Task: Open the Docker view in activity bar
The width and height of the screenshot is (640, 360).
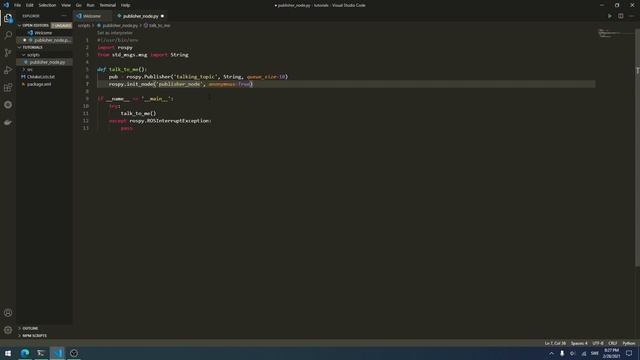Action: (8, 122)
